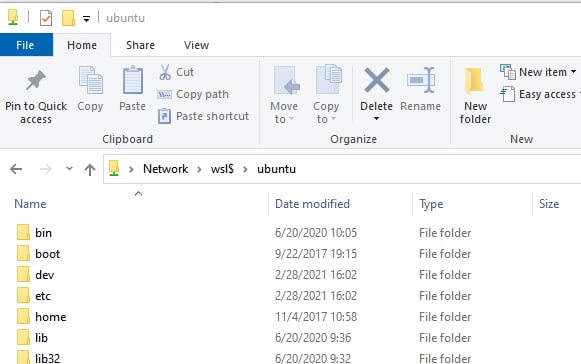Image resolution: width=581 pixels, height=364 pixels.
Task: Click the Rename icon
Action: [421, 80]
